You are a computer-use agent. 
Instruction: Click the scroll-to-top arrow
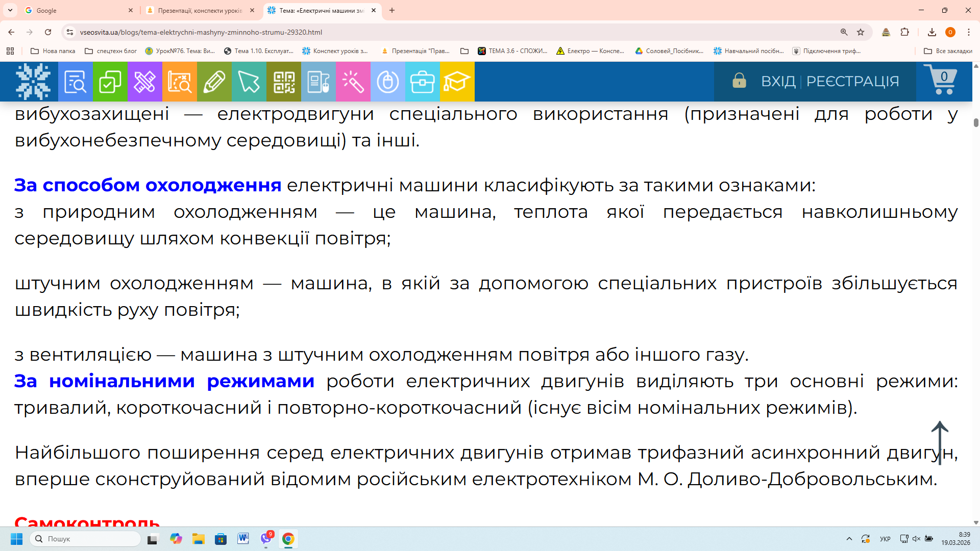coord(940,442)
